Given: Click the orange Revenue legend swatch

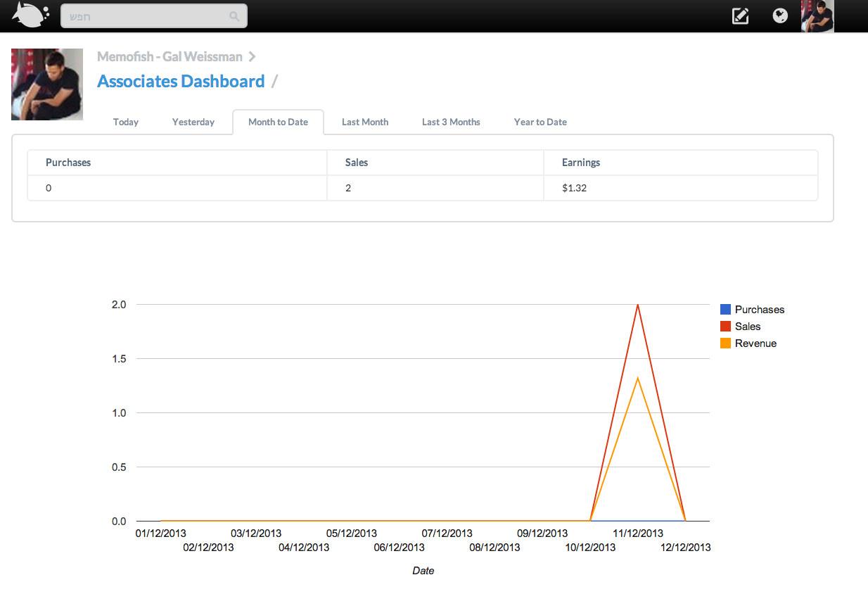Looking at the screenshot, I should point(725,343).
